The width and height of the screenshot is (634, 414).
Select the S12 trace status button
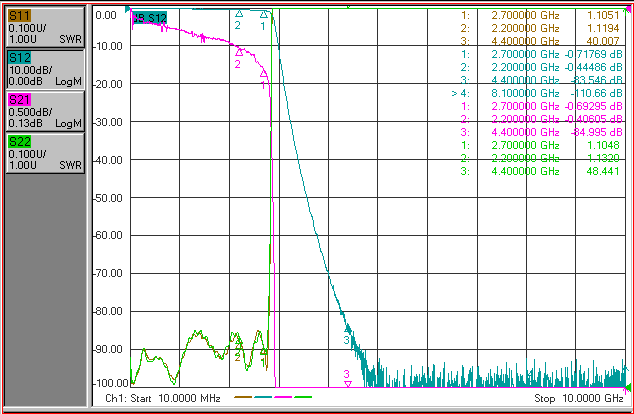45,69
